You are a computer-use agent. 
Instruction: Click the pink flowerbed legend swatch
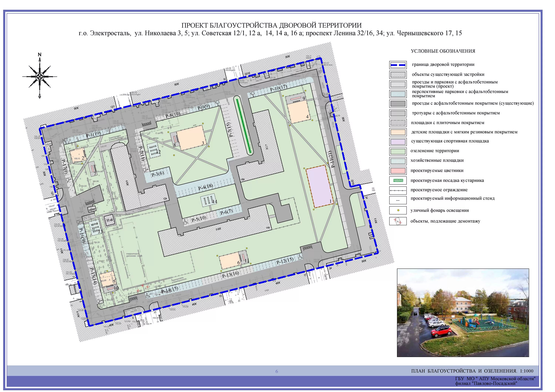(x=398, y=170)
